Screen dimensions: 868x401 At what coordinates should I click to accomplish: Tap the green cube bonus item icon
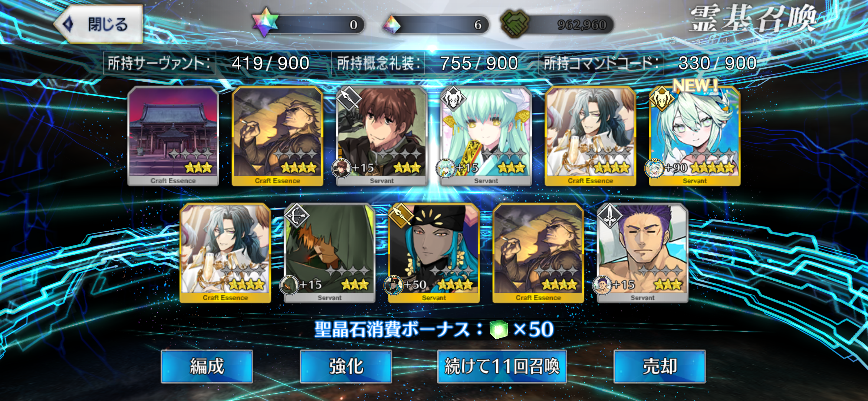499,329
